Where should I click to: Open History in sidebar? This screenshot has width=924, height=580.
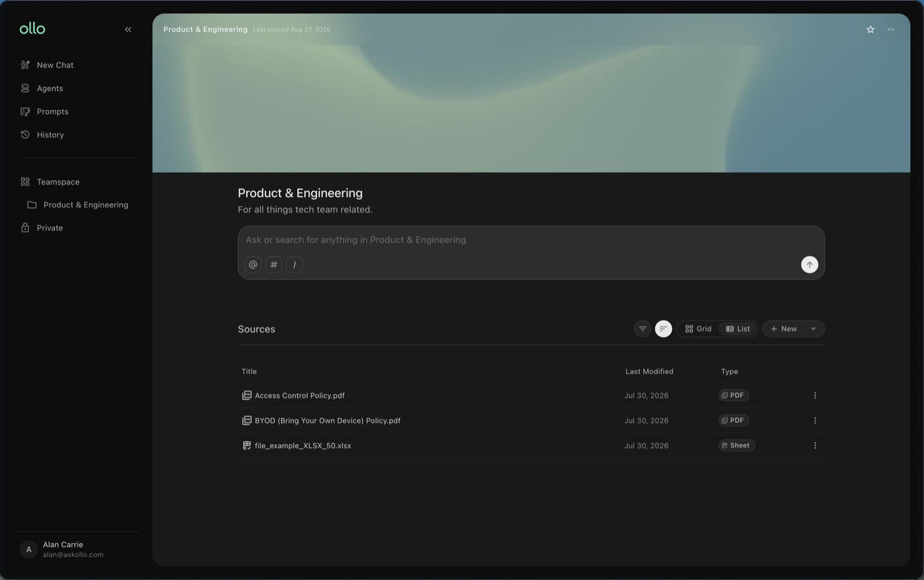[42, 135]
